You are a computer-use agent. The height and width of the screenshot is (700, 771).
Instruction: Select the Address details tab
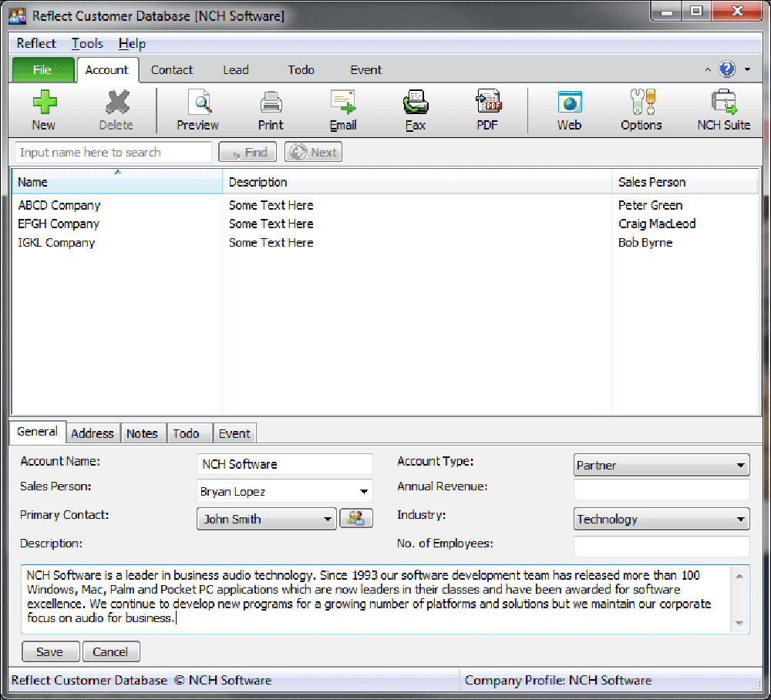tap(93, 433)
